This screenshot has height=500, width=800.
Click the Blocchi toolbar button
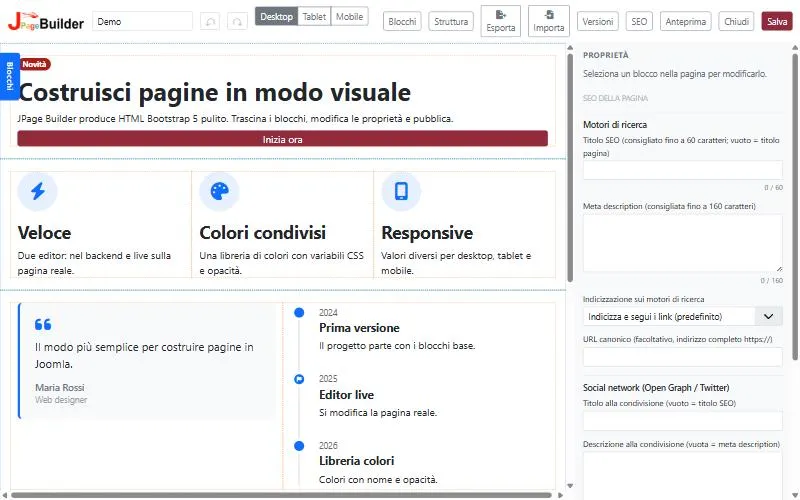[402, 22]
